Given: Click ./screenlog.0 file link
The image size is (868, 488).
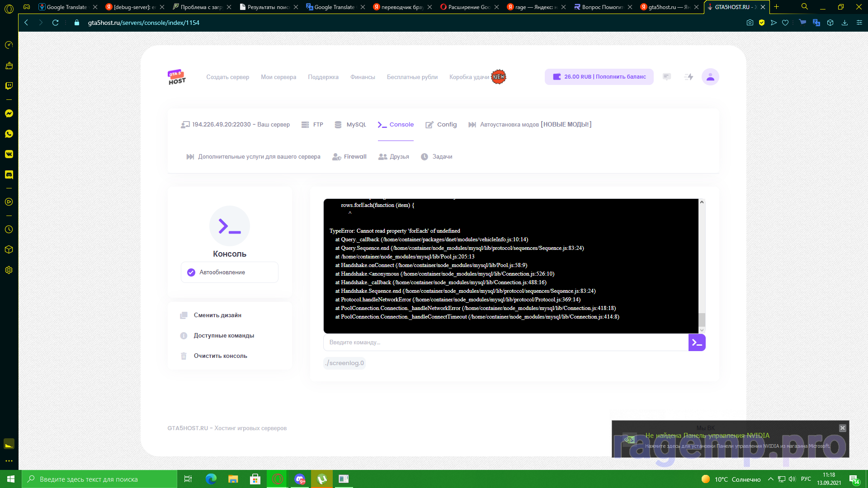Looking at the screenshot, I should click(344, 363).
